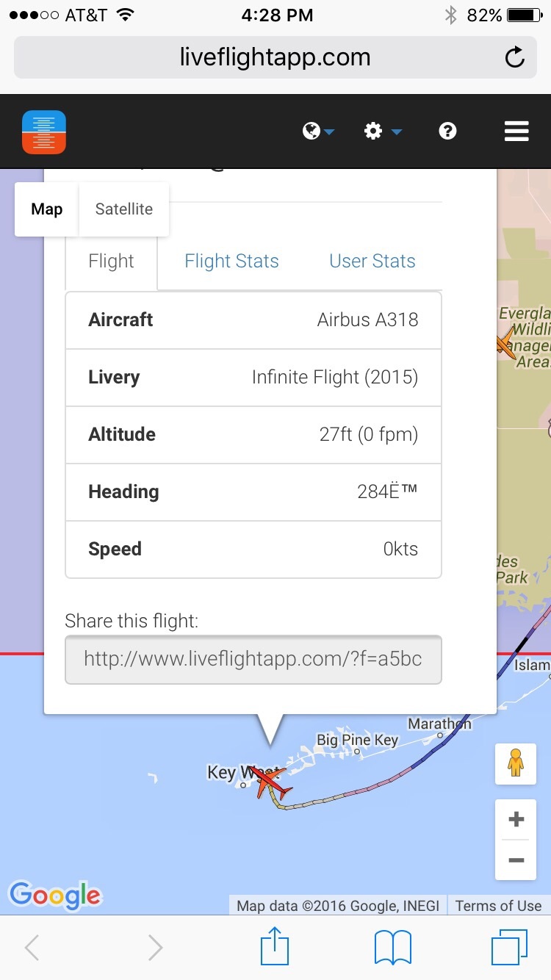Open the globe server dropdown

318,131
